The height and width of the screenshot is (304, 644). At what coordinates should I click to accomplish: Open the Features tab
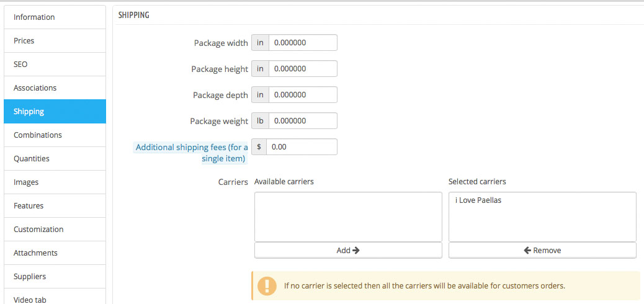[x=55, y=205]
